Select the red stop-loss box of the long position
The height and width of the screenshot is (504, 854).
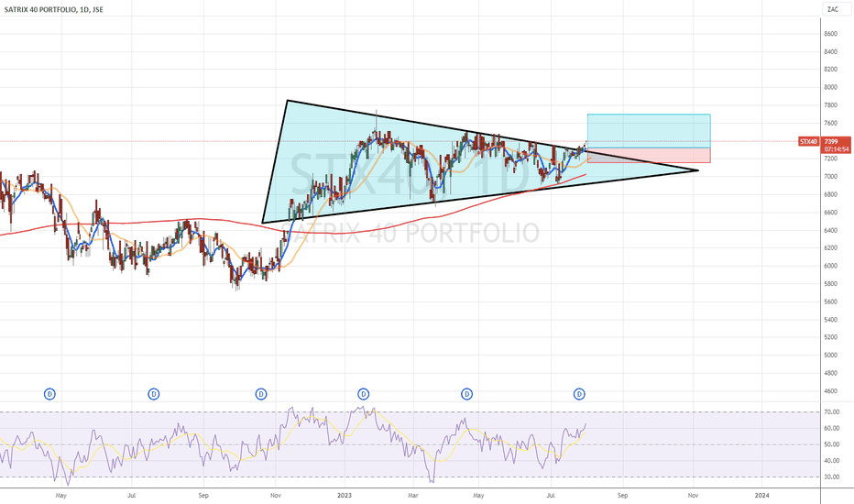coord(649,155)
